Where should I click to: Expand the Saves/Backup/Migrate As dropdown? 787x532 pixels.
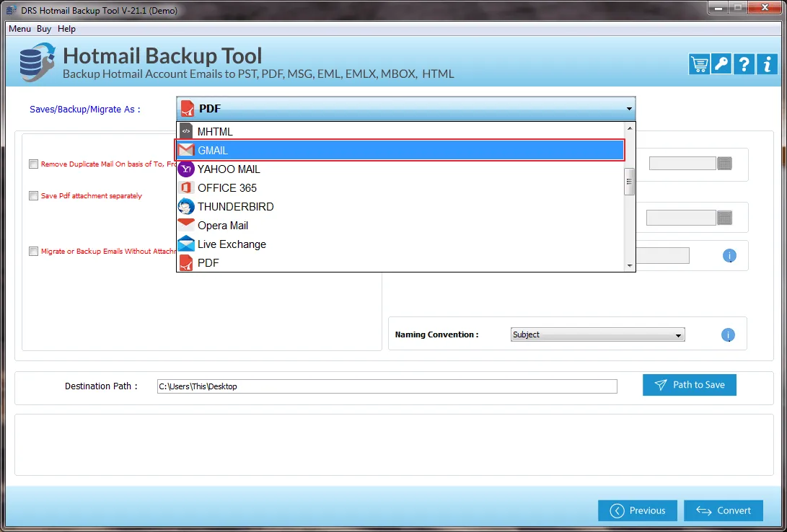(406, 108)
